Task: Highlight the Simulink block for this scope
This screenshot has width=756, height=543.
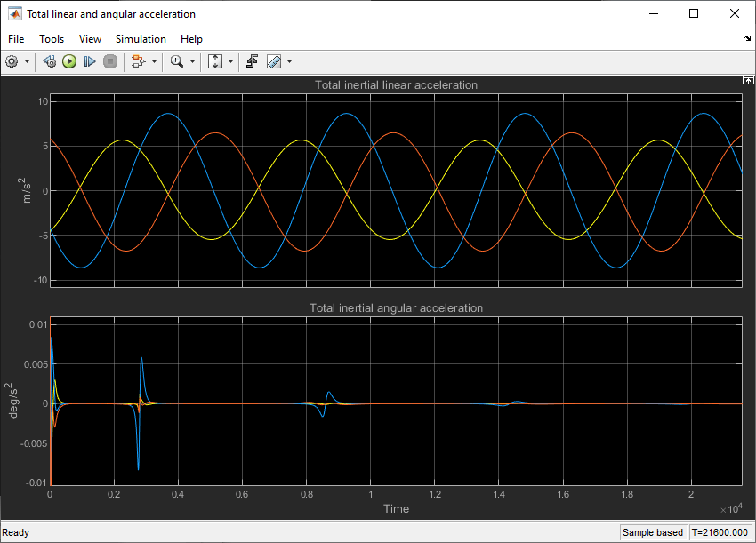Action: (138, 61)
